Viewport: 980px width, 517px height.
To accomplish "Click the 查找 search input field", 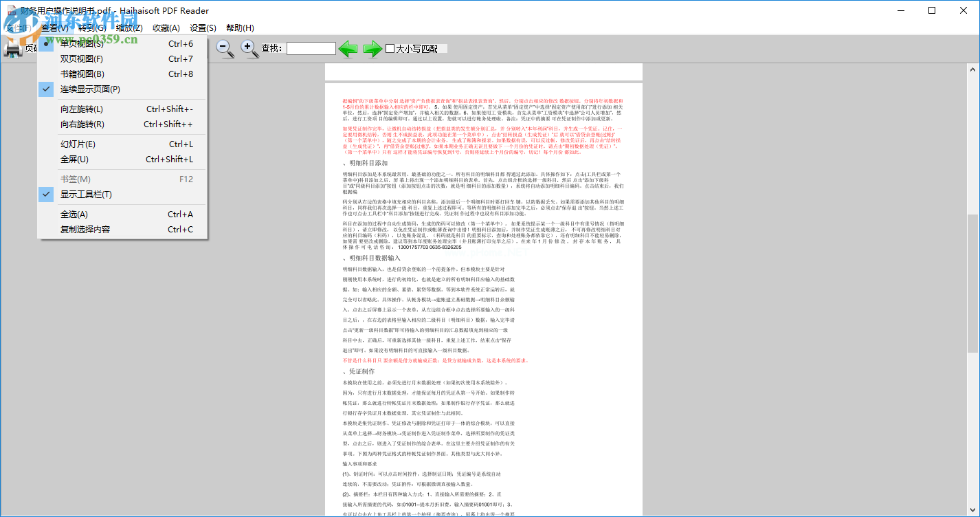I will point(311,49).
